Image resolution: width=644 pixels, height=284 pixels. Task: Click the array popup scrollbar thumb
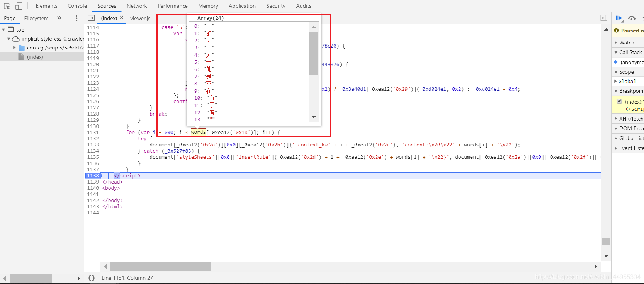coord(314,53)
